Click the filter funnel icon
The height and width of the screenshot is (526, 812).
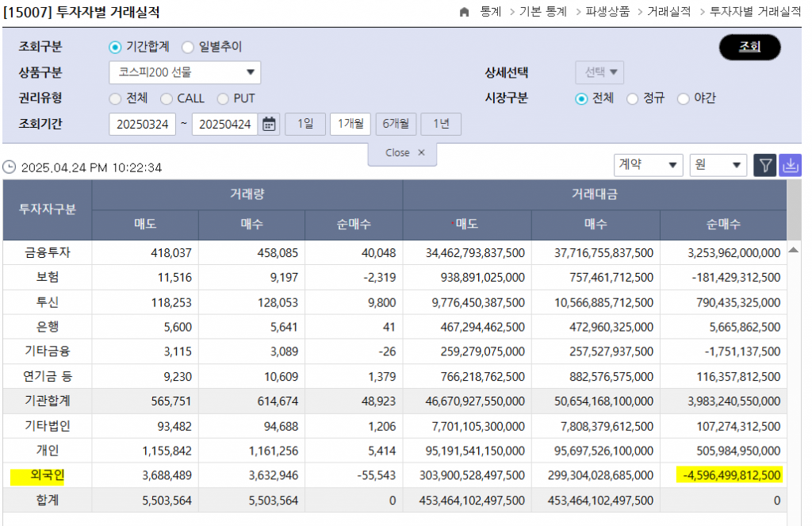(764, 165)
